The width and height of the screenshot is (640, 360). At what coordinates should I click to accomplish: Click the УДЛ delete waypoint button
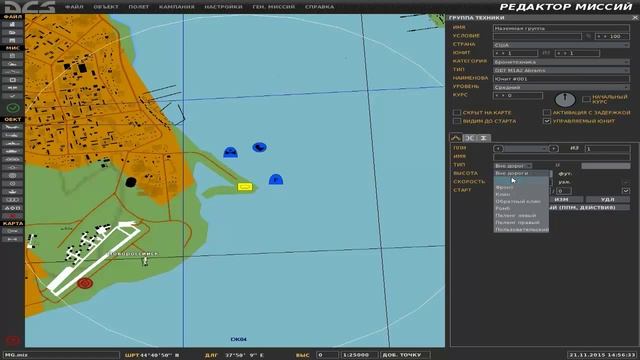[x=607, y=199]
